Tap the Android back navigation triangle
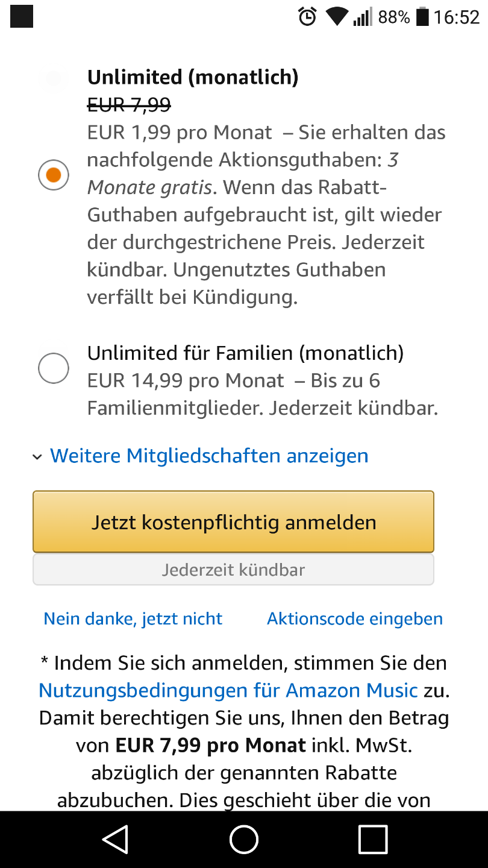Image resolution: width=488 pixels, height=868 pixels. click(x=115, y=838)
